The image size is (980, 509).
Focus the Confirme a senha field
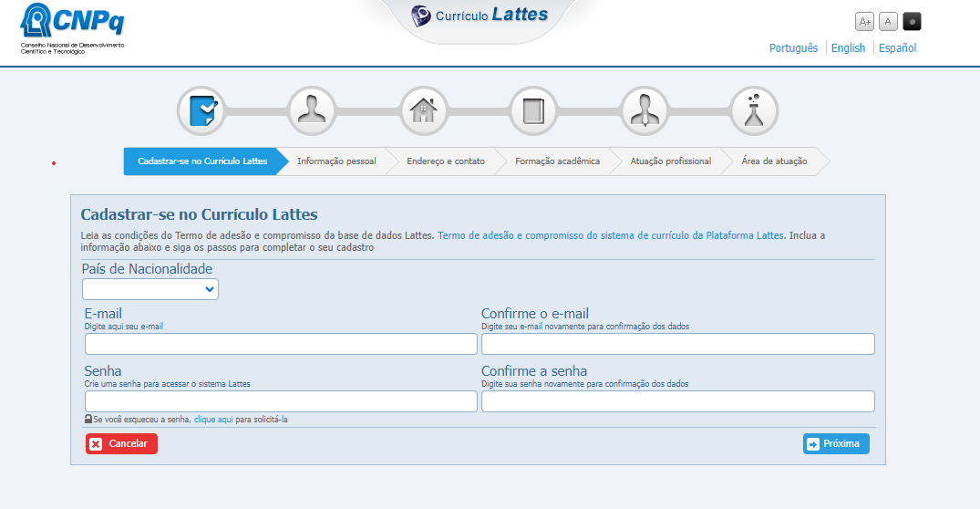[677, 401]
